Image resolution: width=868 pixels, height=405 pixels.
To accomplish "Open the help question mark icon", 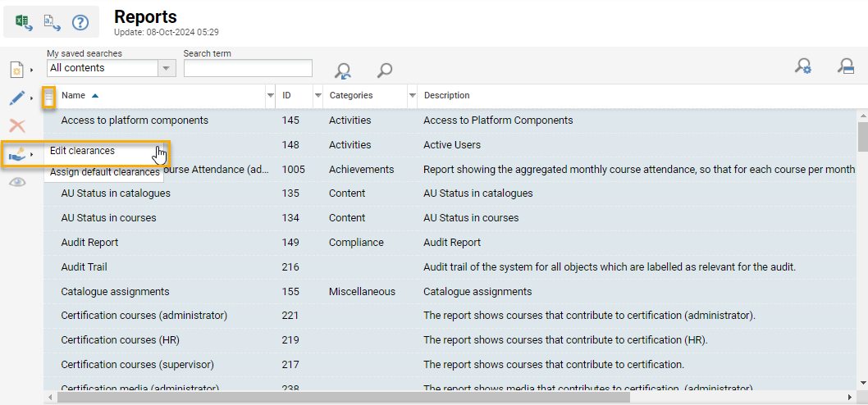I will (80, 22).
